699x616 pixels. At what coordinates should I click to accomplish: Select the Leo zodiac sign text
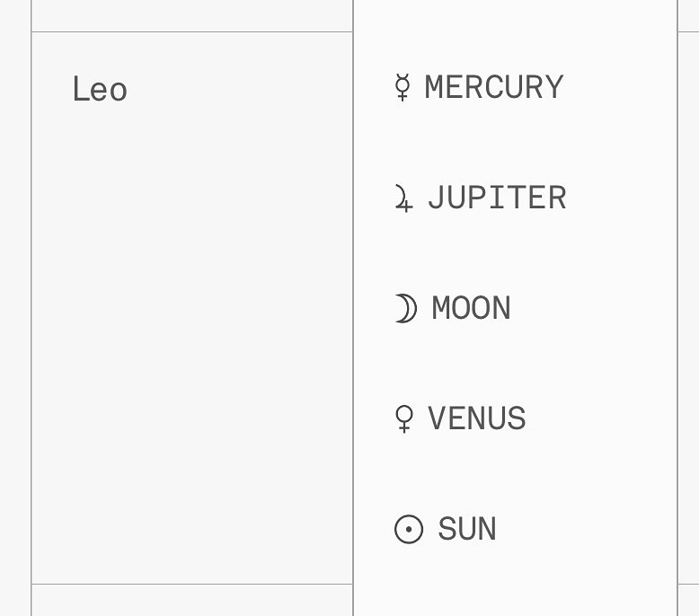click(100, 90)
